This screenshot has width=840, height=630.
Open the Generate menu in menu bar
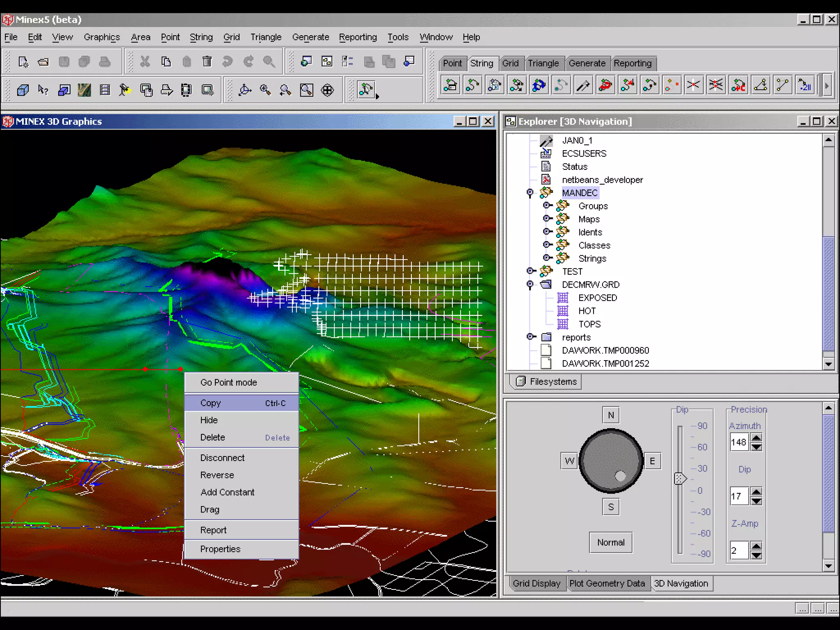click(x=310, y=37)
